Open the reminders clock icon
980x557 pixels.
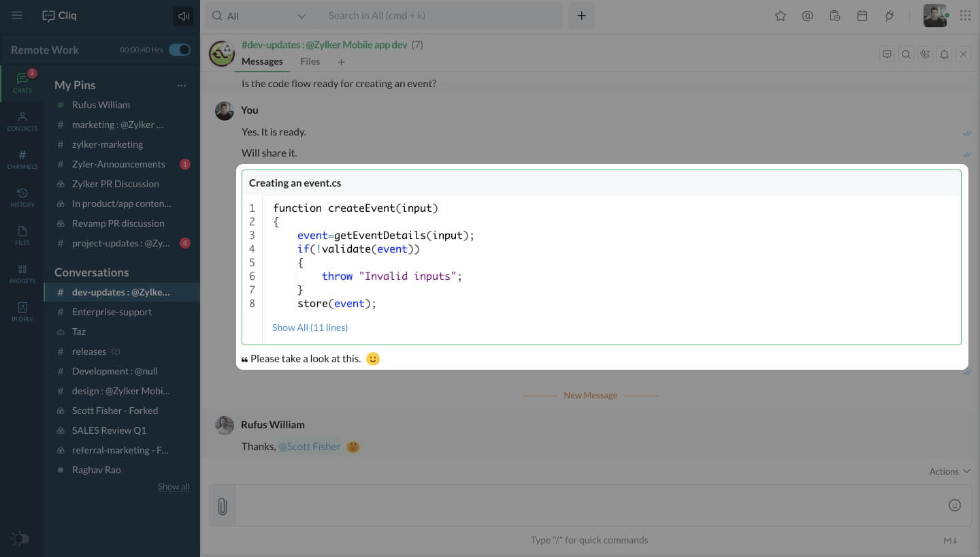pos(835,16)
